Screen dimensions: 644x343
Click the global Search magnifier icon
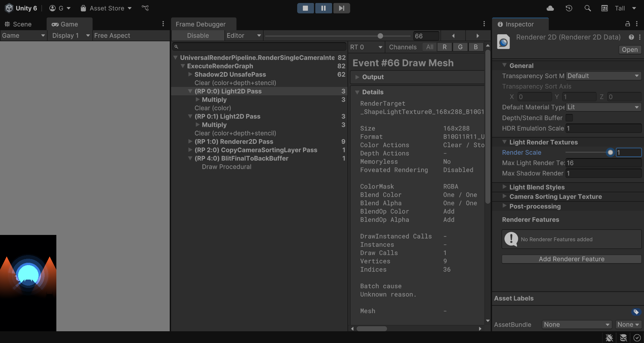[588, 8]
